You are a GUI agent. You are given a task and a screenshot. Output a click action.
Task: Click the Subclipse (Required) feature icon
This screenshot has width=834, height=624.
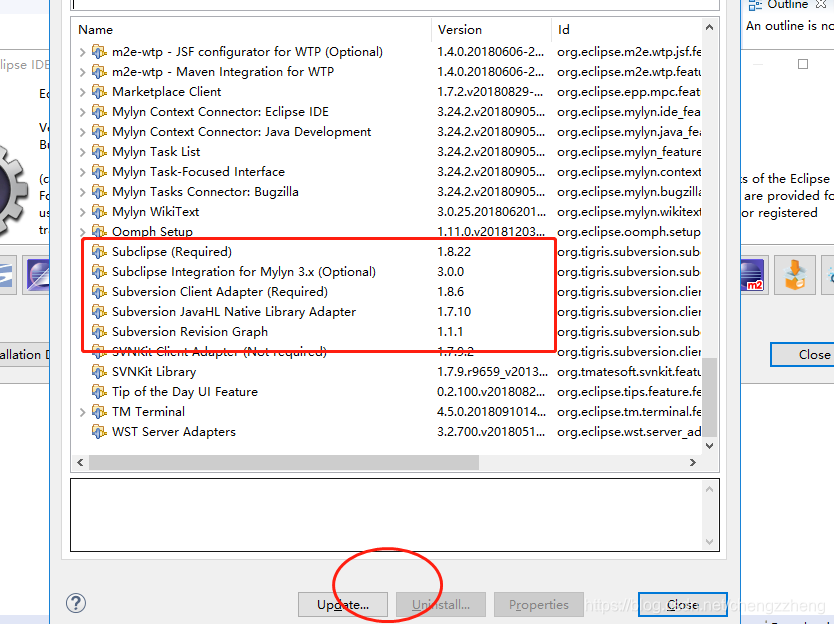(98, 252)
